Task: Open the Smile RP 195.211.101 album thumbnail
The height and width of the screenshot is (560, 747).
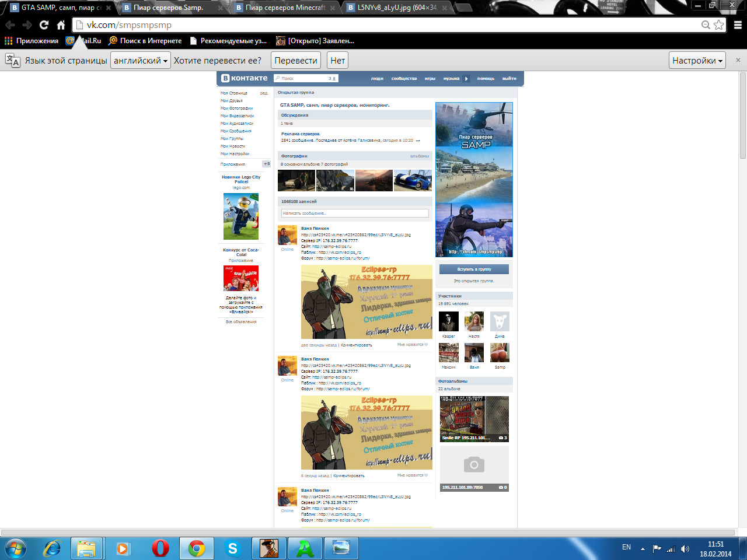Action: (474, 419)
